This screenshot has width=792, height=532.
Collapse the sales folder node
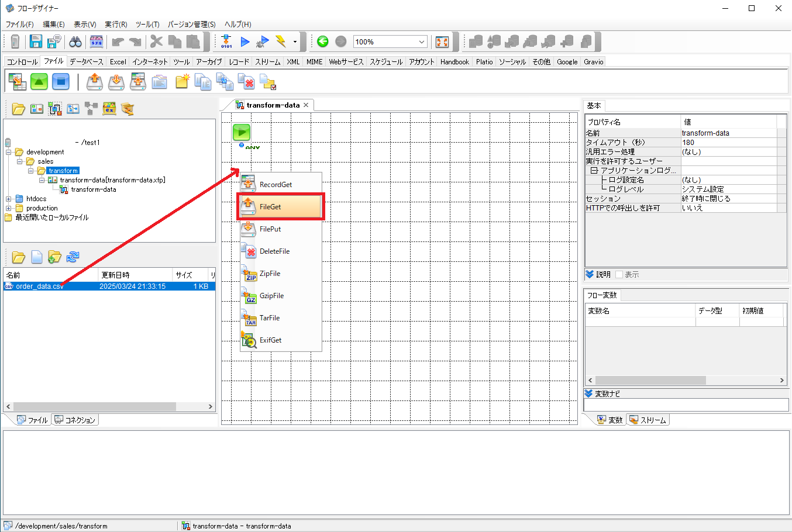click(x=19, y=161)
